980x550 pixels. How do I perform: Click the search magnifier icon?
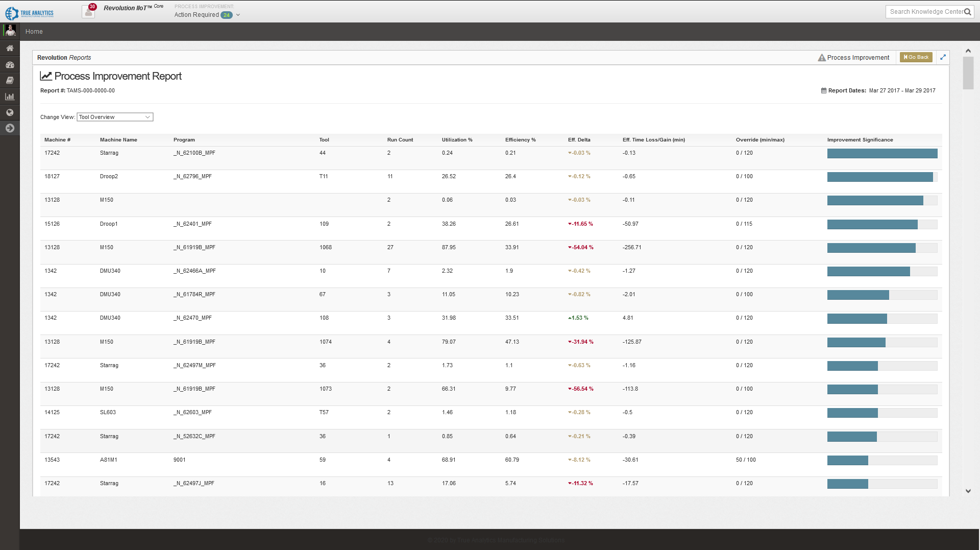point(967,12)
